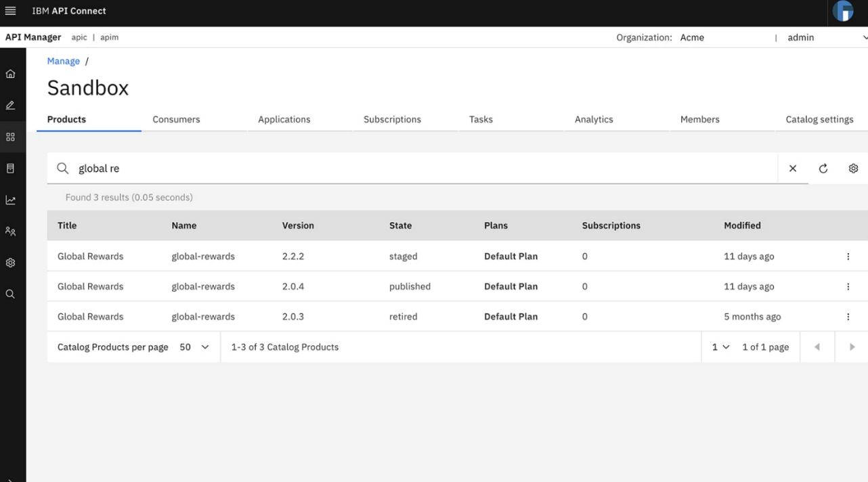This screenshot has width=868, height=482.
Task: Open the Develop pencil icon in sidebar
Action: pos(10,106)
